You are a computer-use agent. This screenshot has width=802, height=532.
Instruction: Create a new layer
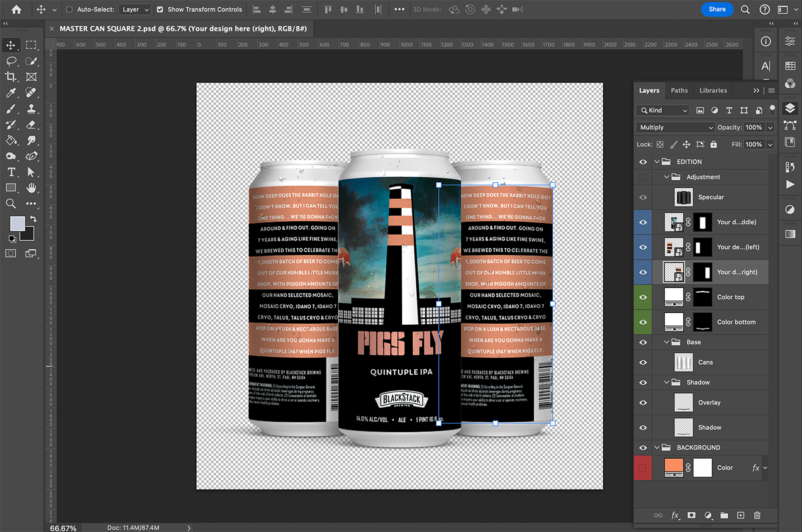pos(740,515)
